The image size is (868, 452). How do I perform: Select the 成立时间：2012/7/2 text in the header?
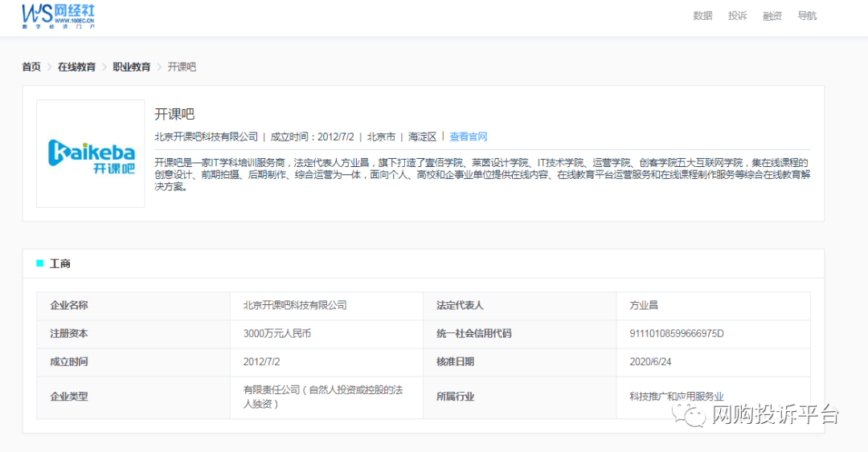coord(312,136)
